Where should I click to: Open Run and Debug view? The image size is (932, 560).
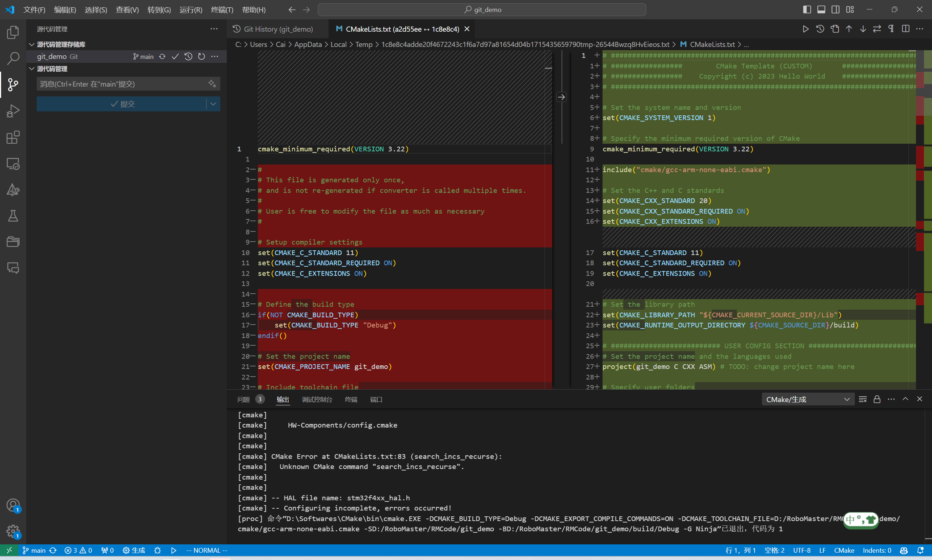[13, 111]
